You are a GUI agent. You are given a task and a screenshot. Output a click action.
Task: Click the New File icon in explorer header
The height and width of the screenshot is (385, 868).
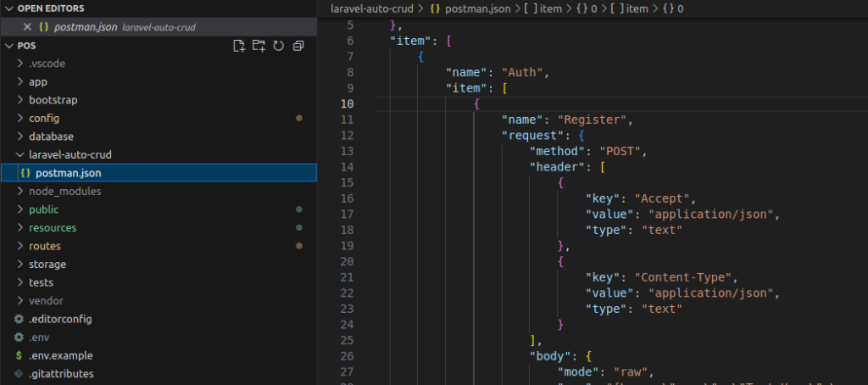click(x=239, y=46)
